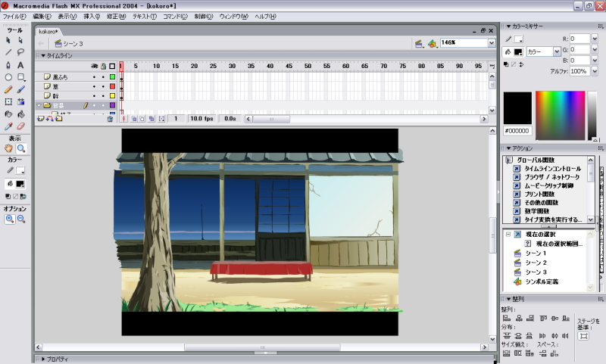606x364 pixels.
Task: Expand the プロパティ panel
Action: pyautogui.click(x=43, y=359)
